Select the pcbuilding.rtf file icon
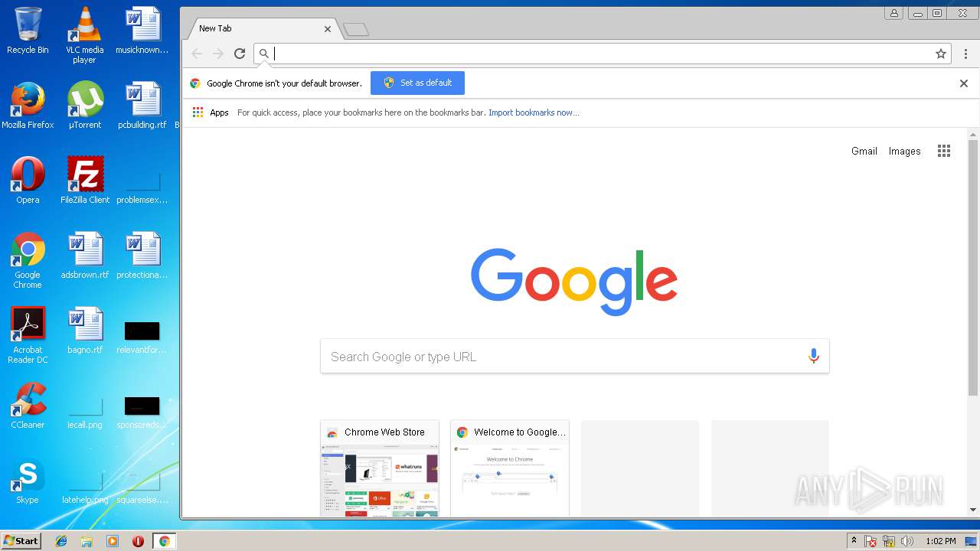 click(x=142, y=106)
